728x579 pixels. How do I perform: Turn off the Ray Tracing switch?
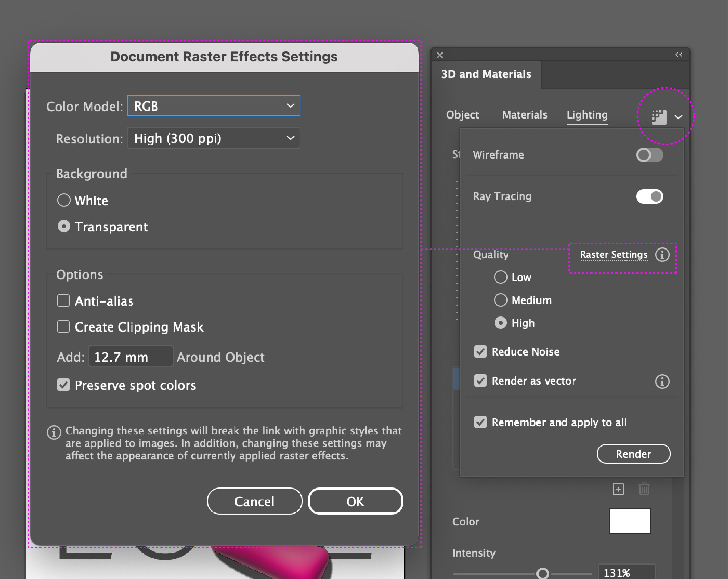649,196
